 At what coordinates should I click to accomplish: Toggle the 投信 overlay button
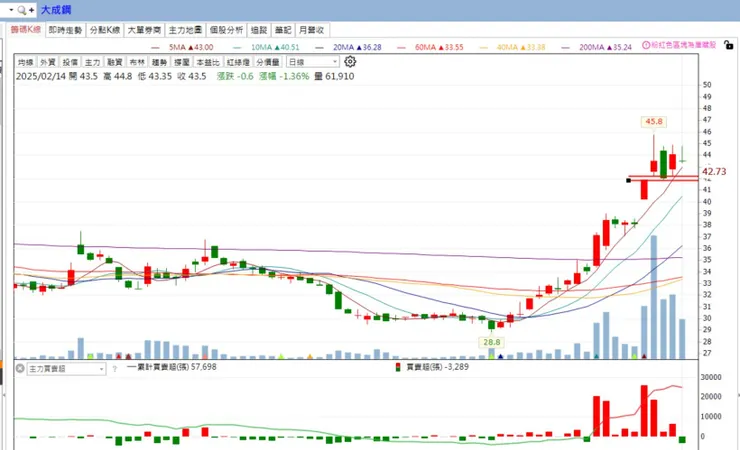click(x=70, y=62)
